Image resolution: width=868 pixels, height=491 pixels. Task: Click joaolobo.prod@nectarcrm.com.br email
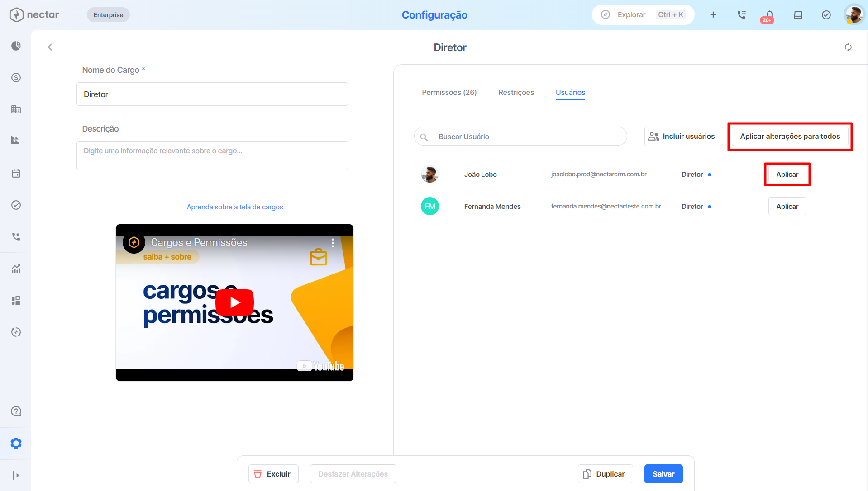point(599,174)
